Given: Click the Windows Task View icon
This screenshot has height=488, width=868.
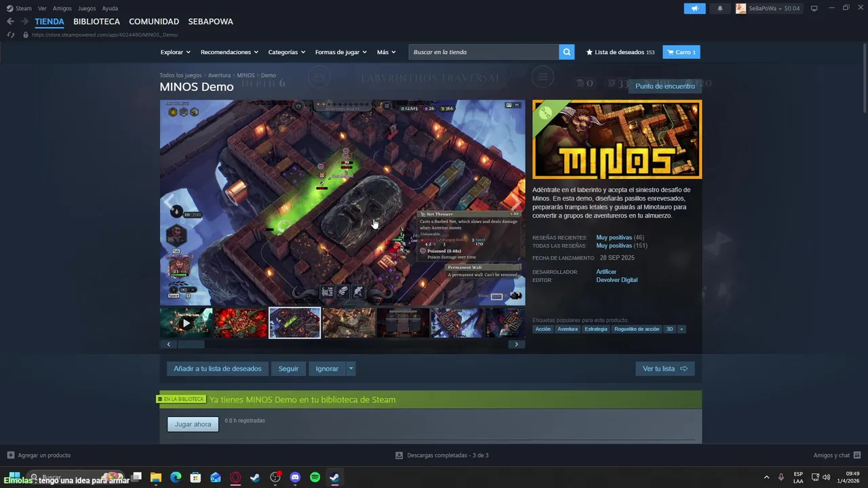Looking at the screenshot, I should click(136, 477).
